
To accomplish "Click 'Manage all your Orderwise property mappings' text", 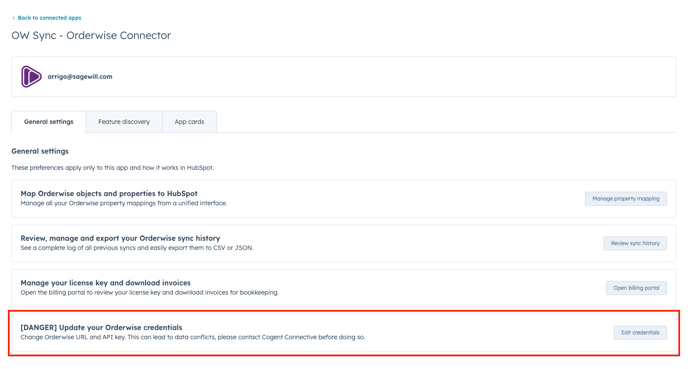I will tap(124, 203).
